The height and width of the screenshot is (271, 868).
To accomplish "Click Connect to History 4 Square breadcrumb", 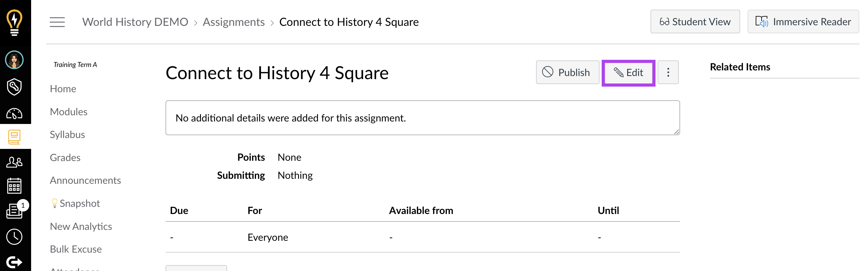I will (349, 22).
